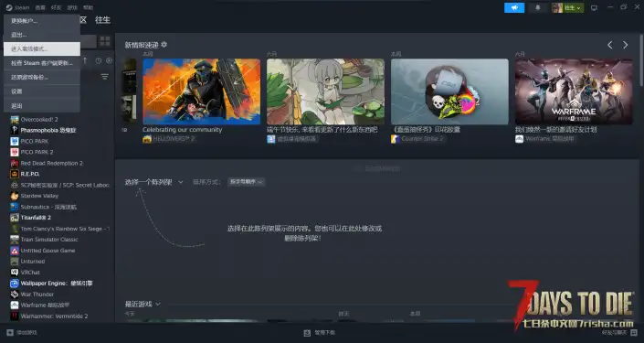This screenshot has width=644, height=343.
Task: Open the Counter-Strike 2 sticker capsule news card
Action: [449, 91]
